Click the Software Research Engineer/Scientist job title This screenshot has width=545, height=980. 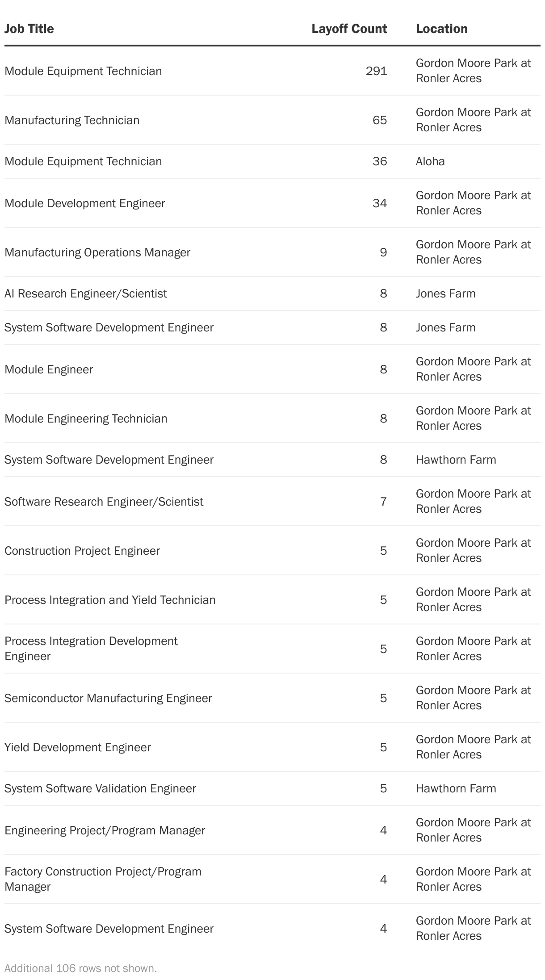[104, 502]
